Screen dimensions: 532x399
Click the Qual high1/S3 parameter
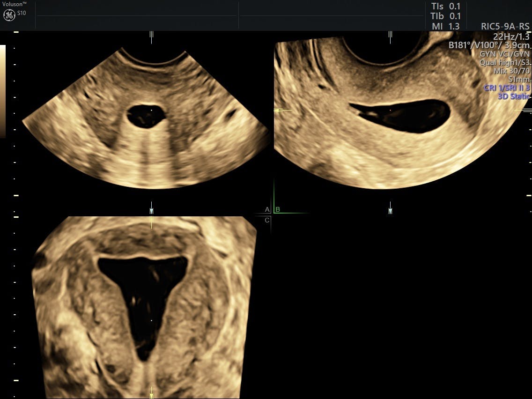505,62
